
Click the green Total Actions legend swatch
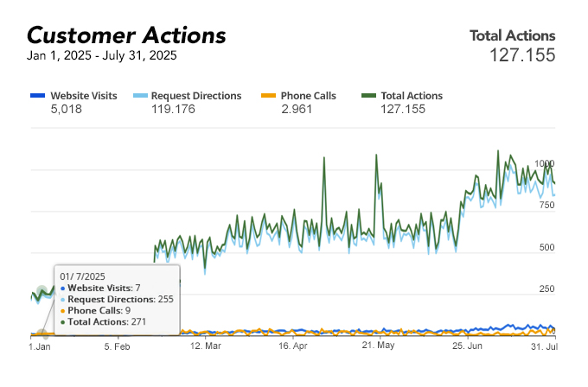(368, 96)
